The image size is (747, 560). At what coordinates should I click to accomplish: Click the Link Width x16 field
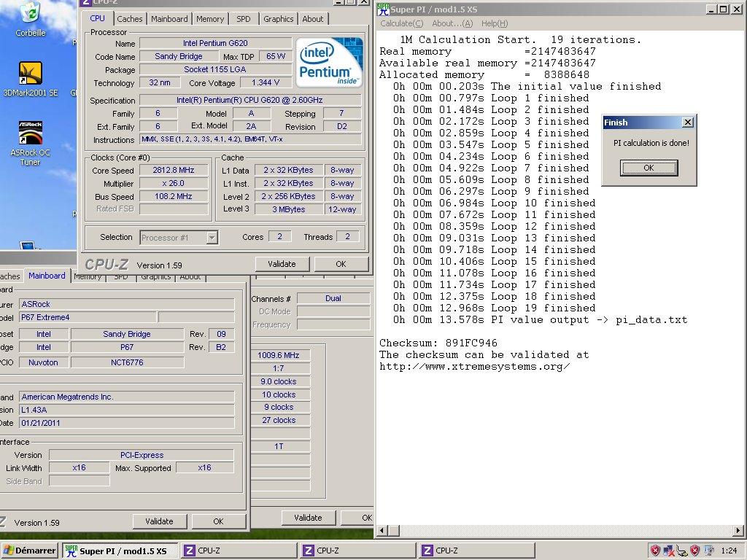tap(79, 467)
